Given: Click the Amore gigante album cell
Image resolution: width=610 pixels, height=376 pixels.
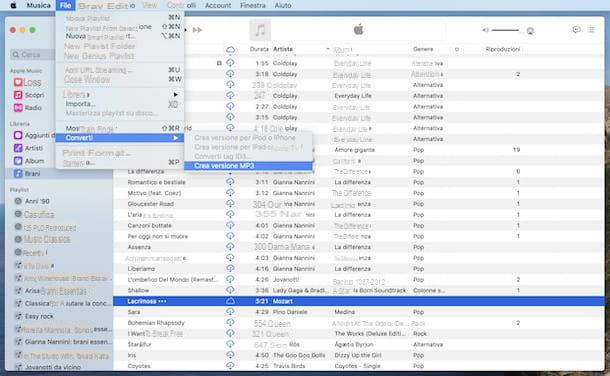Looking at the screenshot, I should coord(354,150).
